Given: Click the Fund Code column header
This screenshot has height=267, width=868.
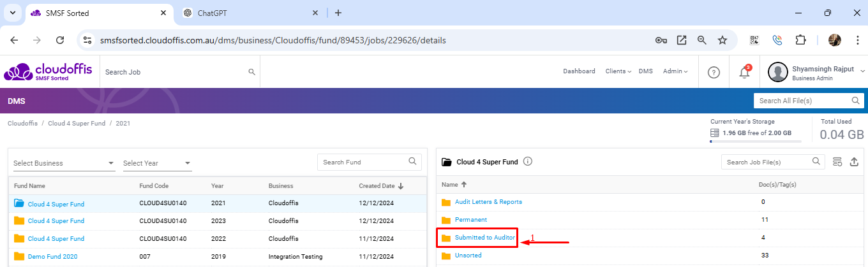Looking at the screenshot, I should tap(154, 186).
